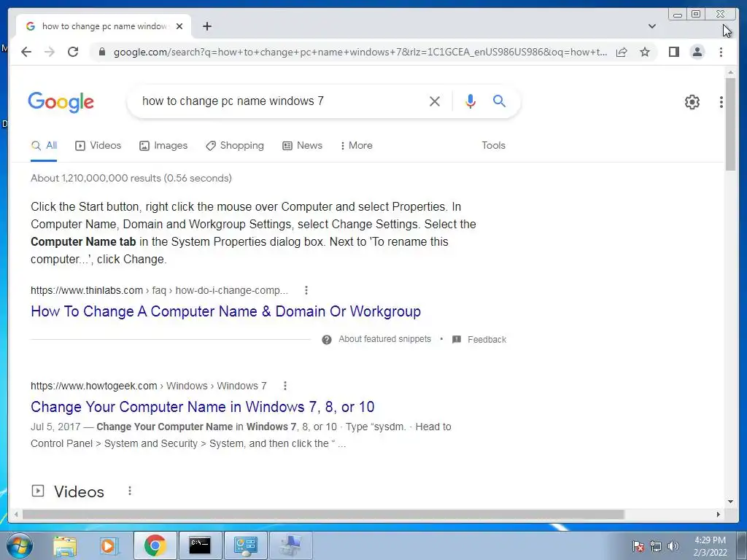Viewport: 747px width, 560px height.
Task: Click the scroll right arrow
Action: [719, 514]
